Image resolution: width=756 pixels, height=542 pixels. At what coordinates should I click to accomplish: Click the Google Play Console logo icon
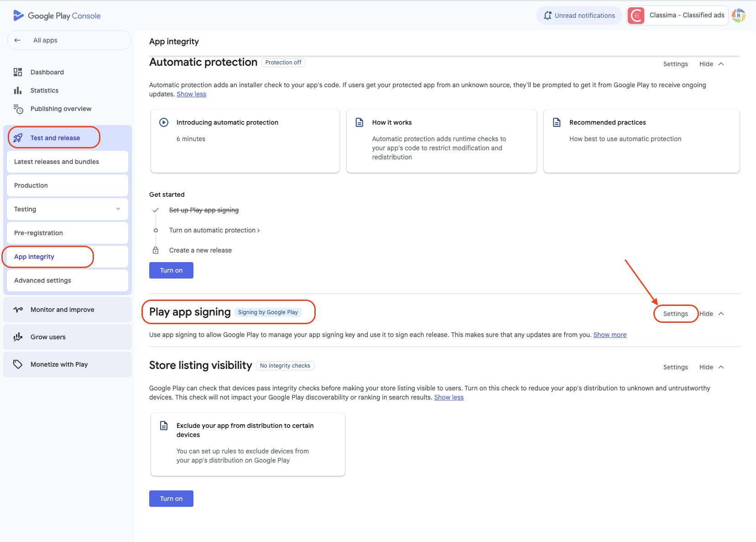[x=18, y=16]
